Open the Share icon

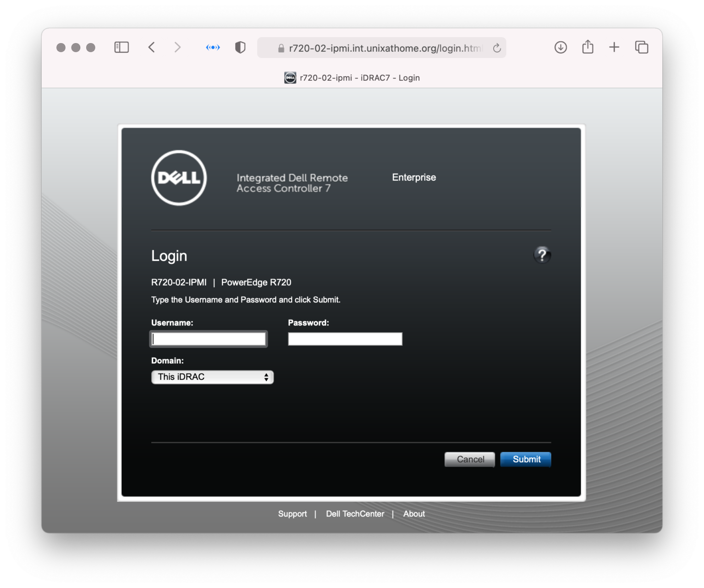tap(588, 47)
